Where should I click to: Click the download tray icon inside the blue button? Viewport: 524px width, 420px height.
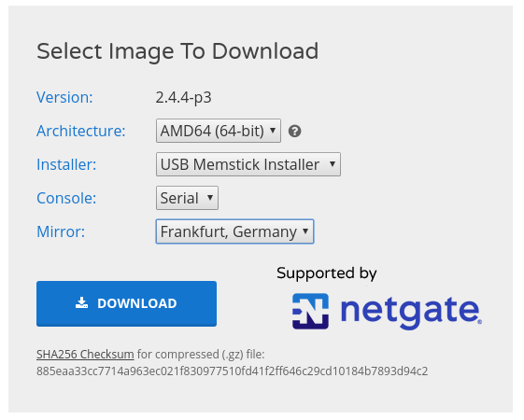(81, 302)
